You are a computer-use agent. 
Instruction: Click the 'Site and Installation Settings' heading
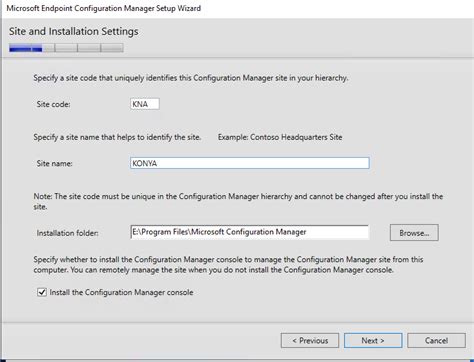pyautogui.click(x=74, y=31)
